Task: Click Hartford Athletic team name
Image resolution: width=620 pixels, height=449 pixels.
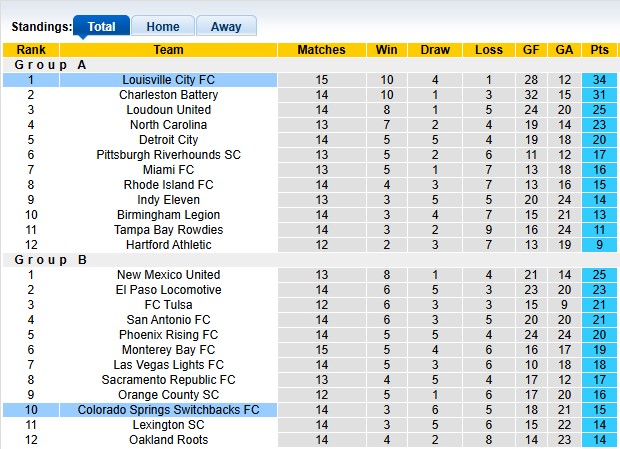Action: coord(168,245)
